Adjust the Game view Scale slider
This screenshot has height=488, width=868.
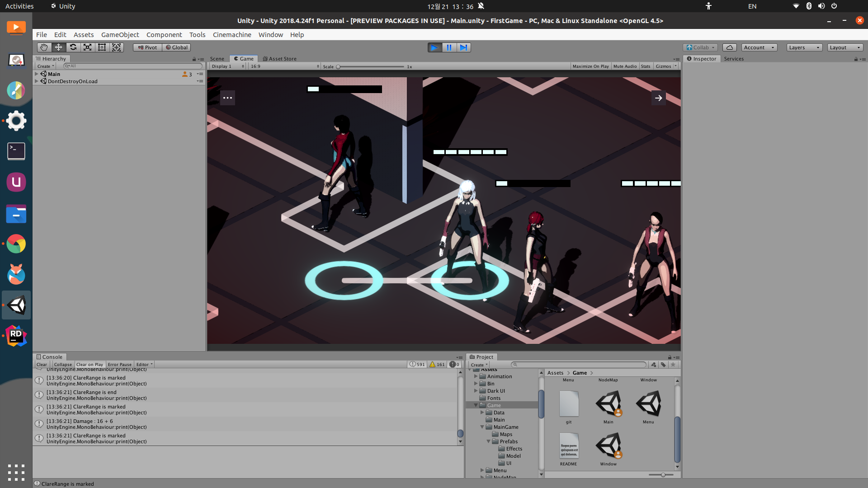[338, 67]
